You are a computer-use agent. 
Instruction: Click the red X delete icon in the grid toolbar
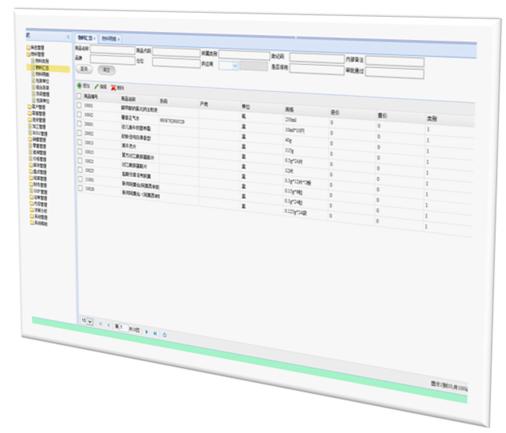pyautogui.click(x=113, y=88)
